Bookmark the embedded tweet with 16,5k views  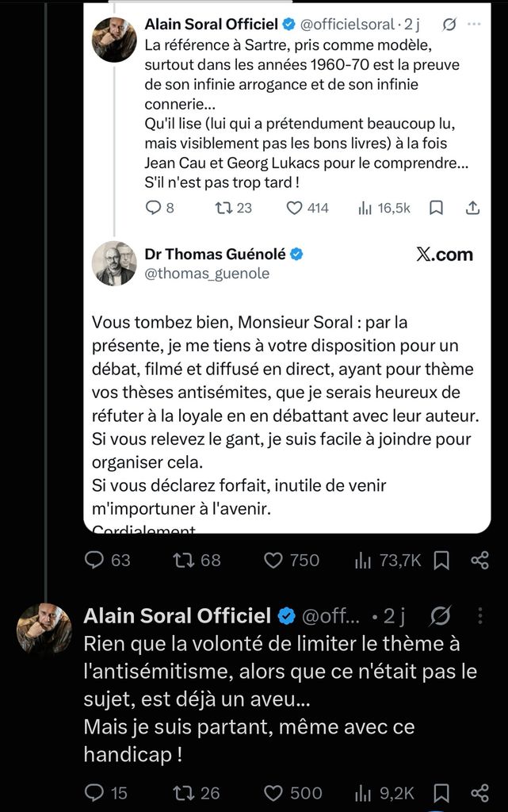click(436, 209)
